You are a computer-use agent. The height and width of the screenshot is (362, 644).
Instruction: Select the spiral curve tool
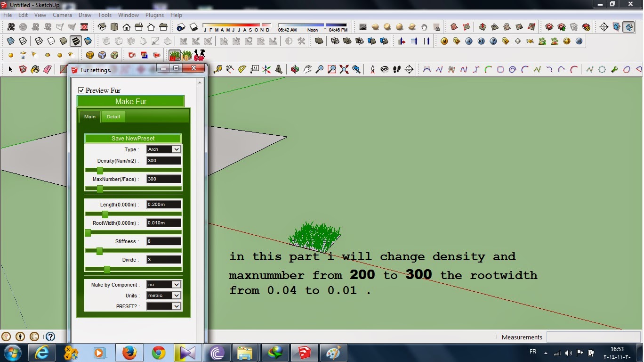pyautogui.click(x=513, y=70)
